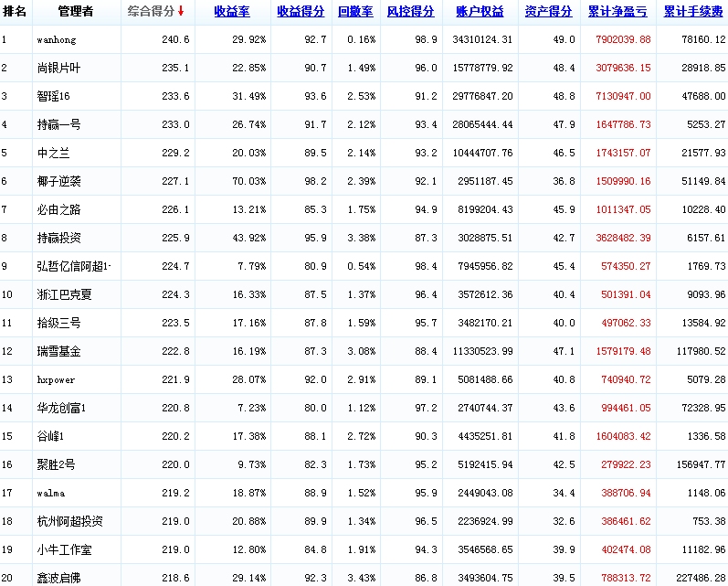Image resolution: width=728 pixels, height=586 pixels.
Task: Click 持赢一号's 账户权益 28065444.44
Action: 482,124
